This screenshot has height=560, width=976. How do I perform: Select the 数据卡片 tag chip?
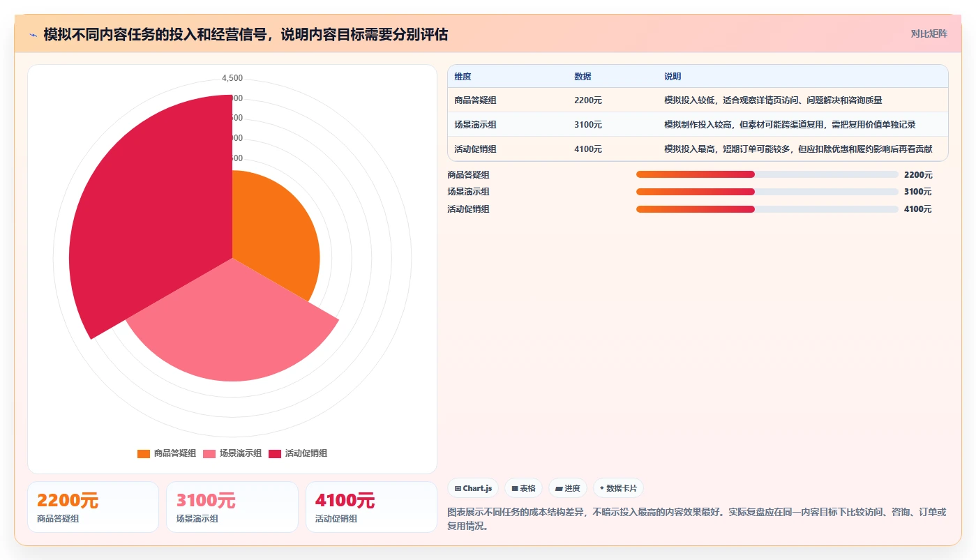618,488
